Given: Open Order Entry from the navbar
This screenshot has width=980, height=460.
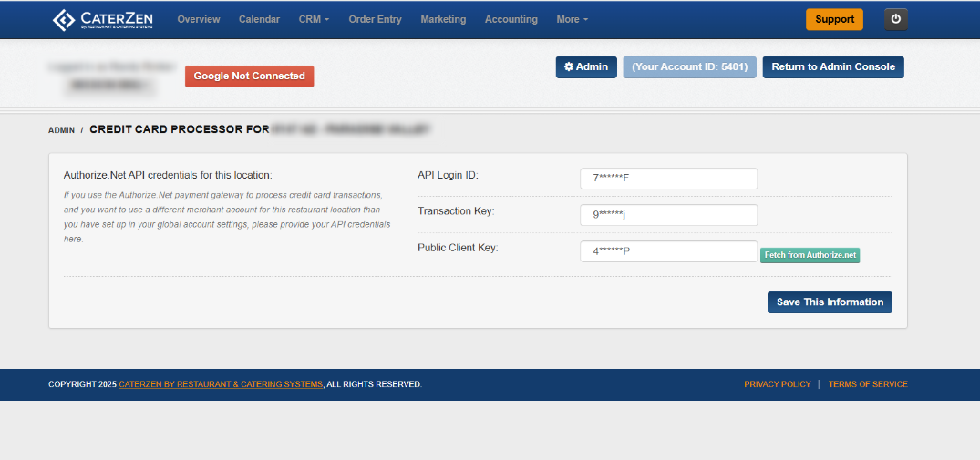Looking at the screenshot, I should pyautogui.click(x=375, y=19).
